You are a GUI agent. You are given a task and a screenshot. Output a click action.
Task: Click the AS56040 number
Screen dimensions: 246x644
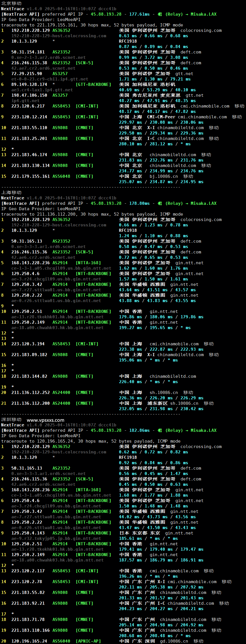coord(61,641)
